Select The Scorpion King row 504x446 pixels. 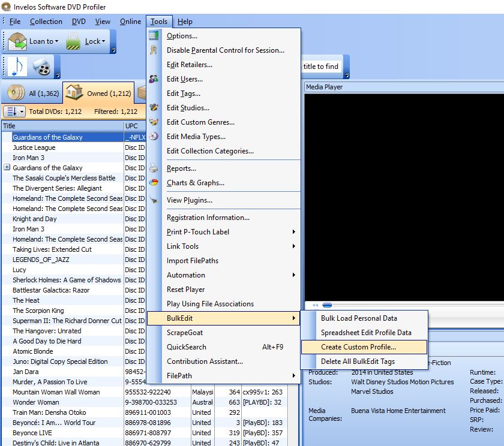(74, 310)
